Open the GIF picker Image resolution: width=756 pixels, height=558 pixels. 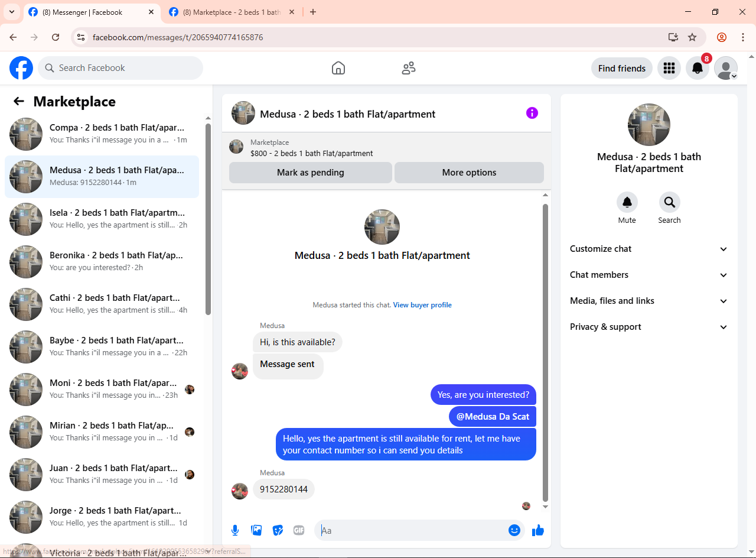coord(299,530)
